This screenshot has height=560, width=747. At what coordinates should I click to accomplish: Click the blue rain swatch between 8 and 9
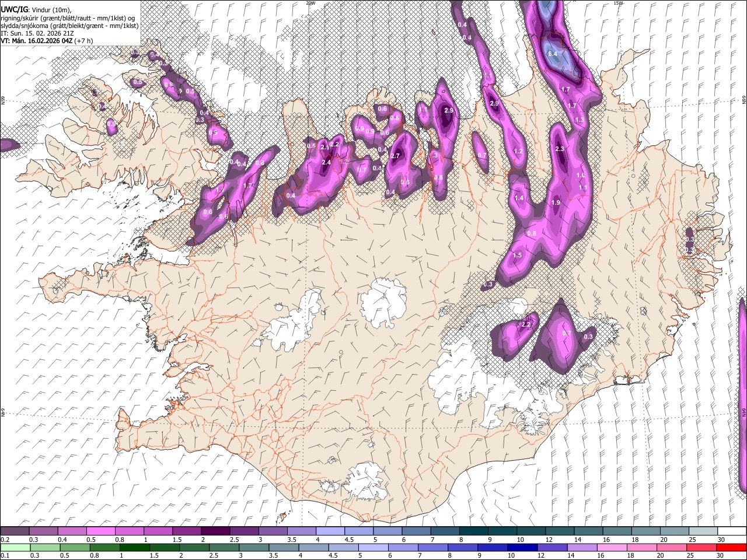point(462,548)
